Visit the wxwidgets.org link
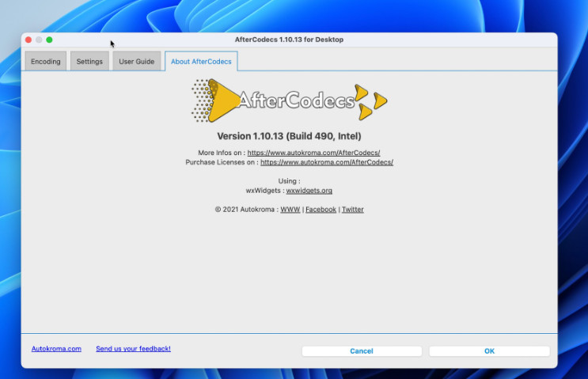The image size is (588, 379). pos(309,191)
